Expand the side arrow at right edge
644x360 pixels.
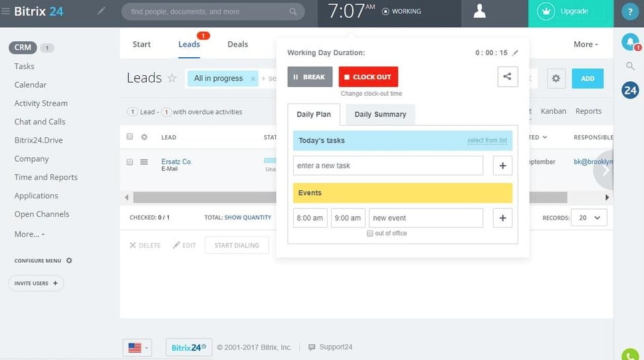[605, 170]
